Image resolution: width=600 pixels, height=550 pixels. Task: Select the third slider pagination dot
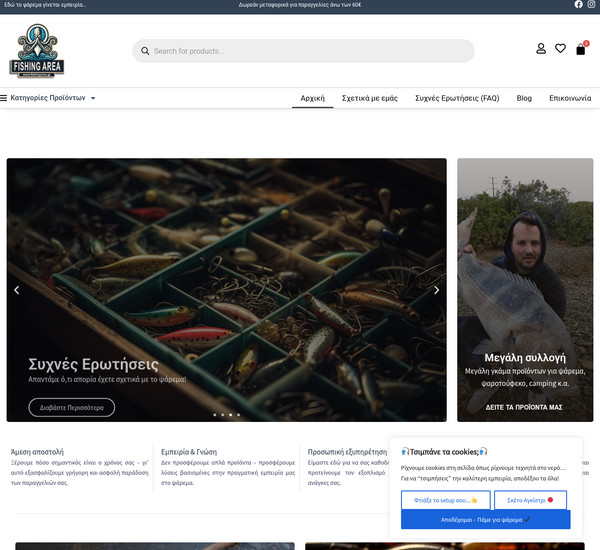(230, 415)
